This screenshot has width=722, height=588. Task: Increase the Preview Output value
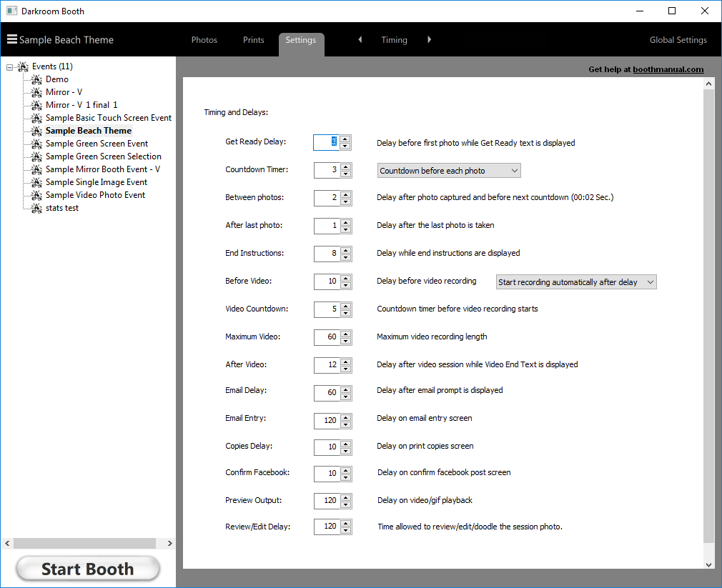[x=346, y=497]
